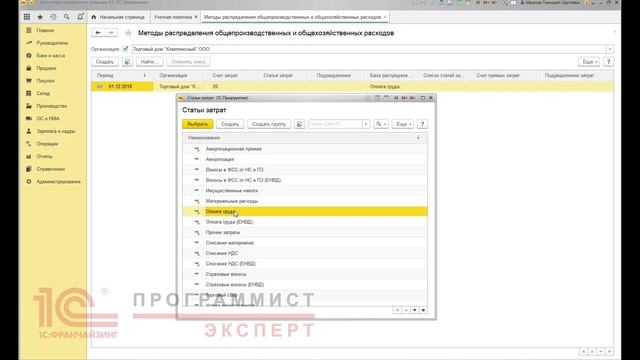Open help question mark in Статьи затрат dialog
Screen dimensions: 640x360
pyautogui.click(x=422, y=124)
